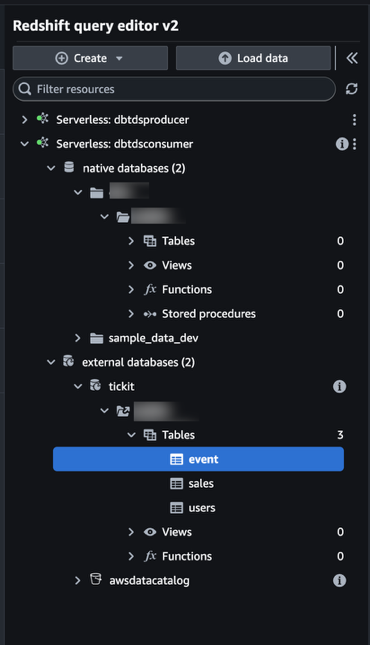The image size is (370, 645).
Task: Click the Stored procedures icon
Action: coord(150,314)
